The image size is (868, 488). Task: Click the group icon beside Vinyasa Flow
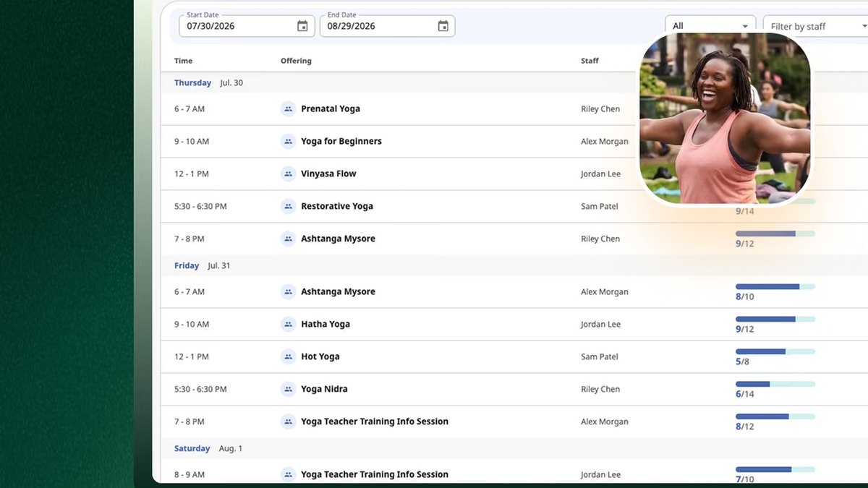click(288, 174)
